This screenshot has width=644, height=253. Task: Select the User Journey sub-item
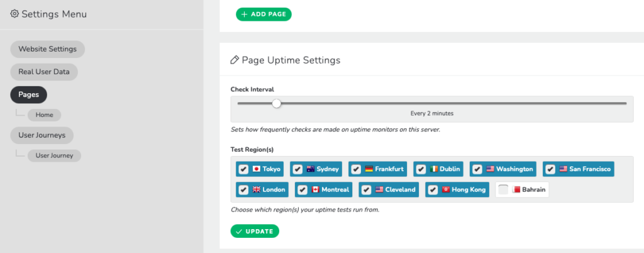(x=54, y=155)
